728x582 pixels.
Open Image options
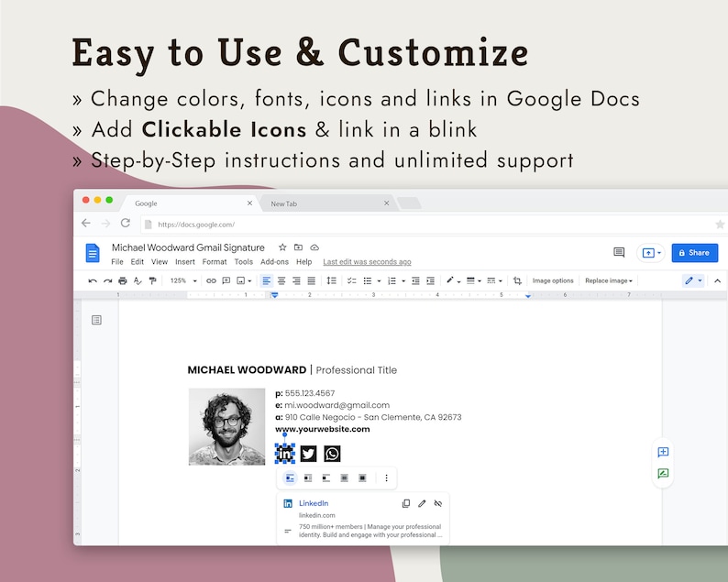(x=553, y=280)
